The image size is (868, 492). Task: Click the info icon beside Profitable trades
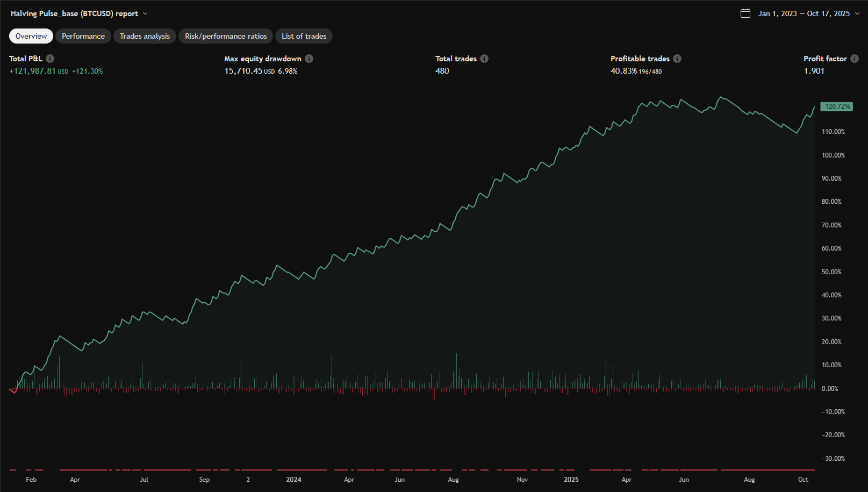[x=677, y=59]
